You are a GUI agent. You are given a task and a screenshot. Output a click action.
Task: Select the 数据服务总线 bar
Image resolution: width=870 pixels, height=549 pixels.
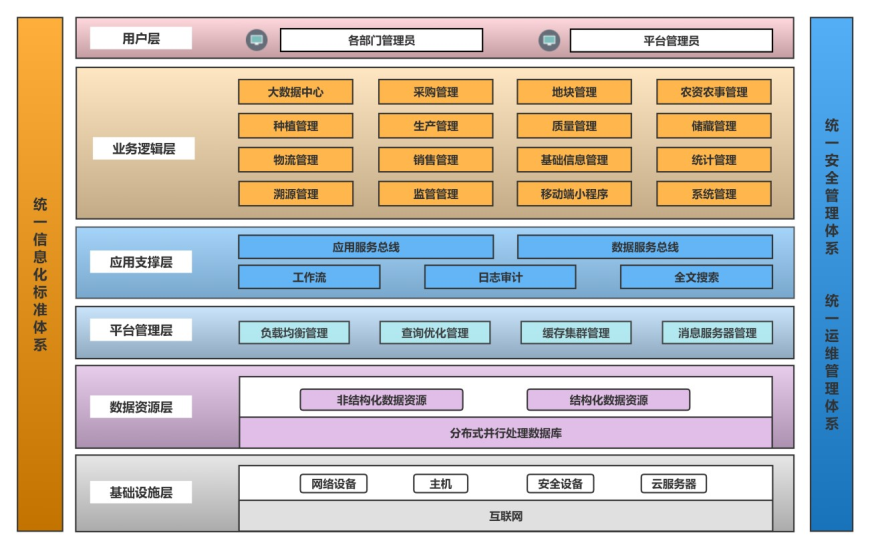pos(644,247)
